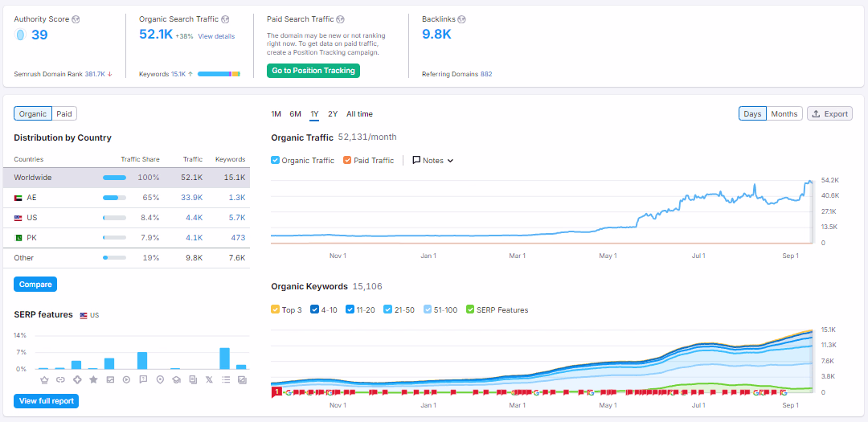This screenshot has height=422, width=868.
Task: Click the video play icon in SERP features
Action: click(126, 379)
